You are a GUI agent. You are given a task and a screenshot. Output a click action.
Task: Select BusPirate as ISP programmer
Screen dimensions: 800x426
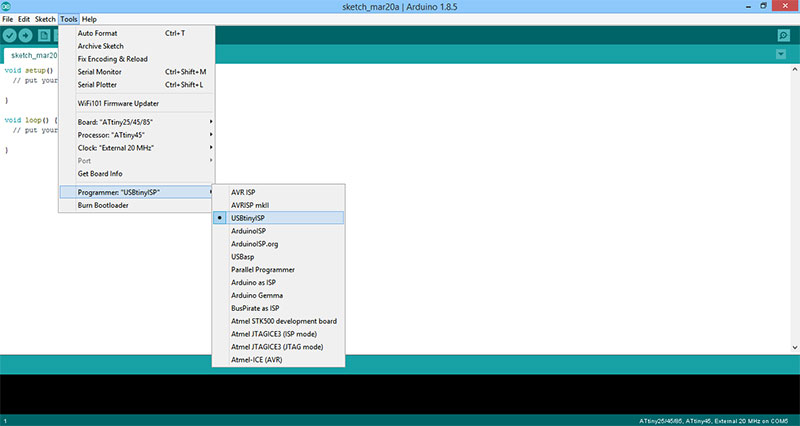279,308
